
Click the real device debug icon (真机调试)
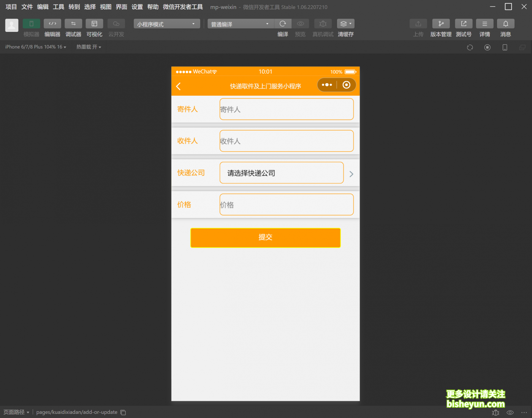[x=323, y=24]
